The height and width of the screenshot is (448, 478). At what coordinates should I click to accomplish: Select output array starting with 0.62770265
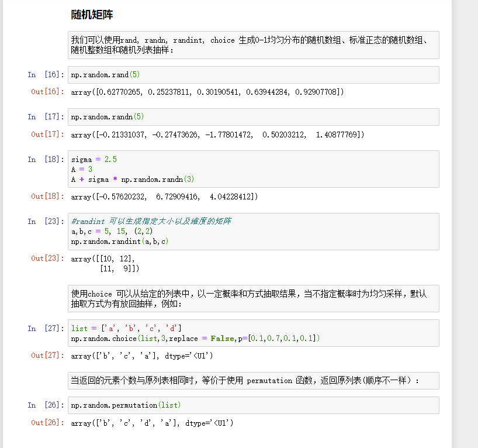(207, 92)
